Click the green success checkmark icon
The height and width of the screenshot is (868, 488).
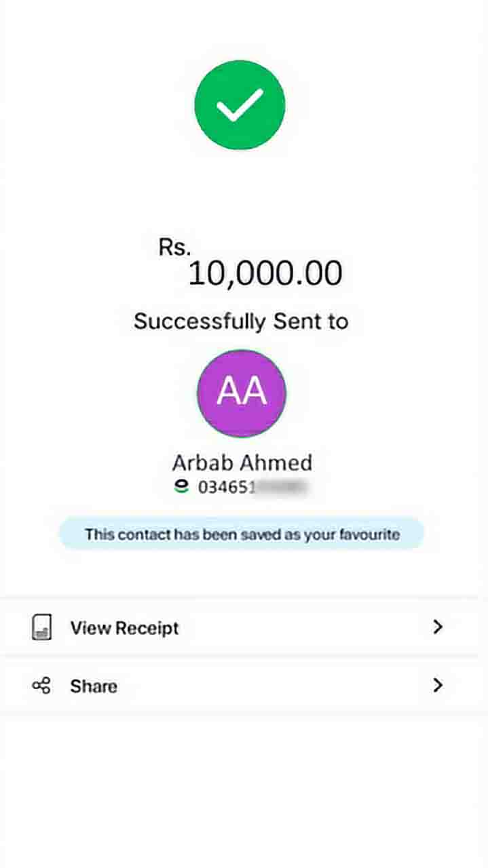click(240, 104)
